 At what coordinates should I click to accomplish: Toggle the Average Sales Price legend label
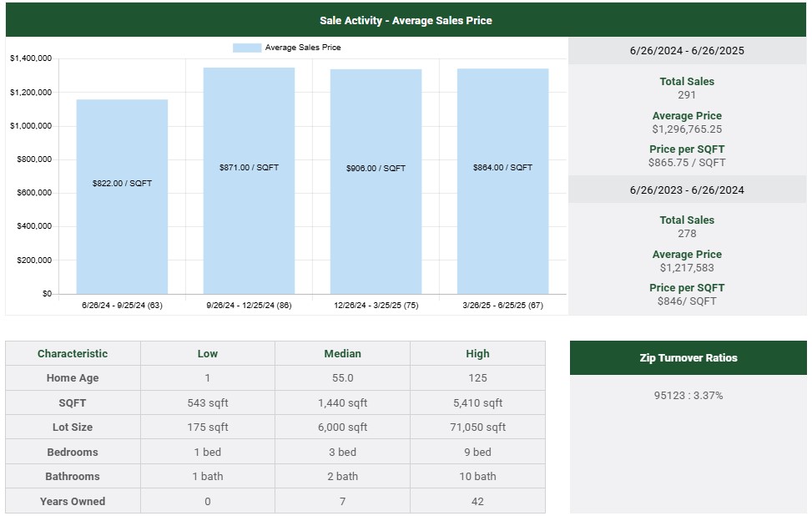coord(302,48)
